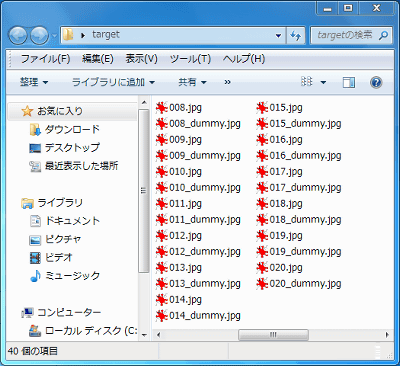Click the horizontal scrollbar thumb in file list
This screenshot has width=400, height=366.
pyautogui.click(x=273, y=335)
